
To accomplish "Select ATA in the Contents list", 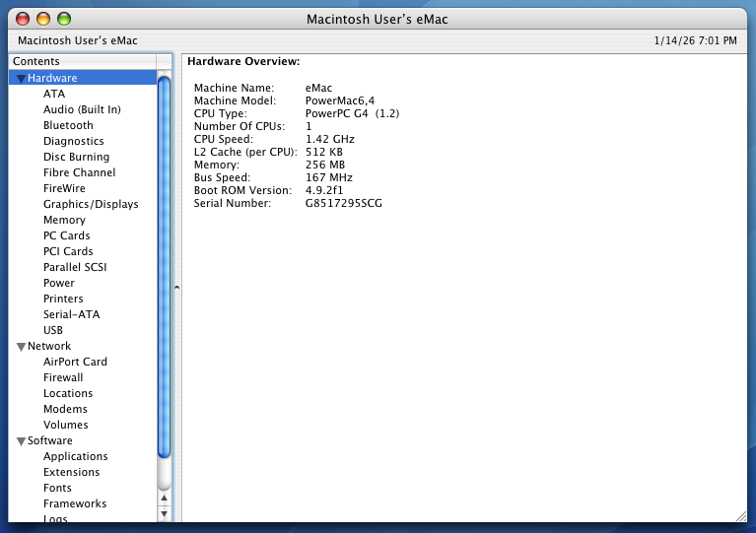I will pyautogui.click(x=54, y=94).
